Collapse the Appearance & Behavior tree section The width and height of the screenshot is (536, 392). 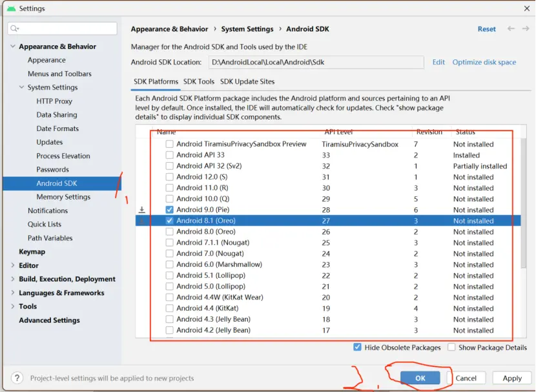click(13, 46)
